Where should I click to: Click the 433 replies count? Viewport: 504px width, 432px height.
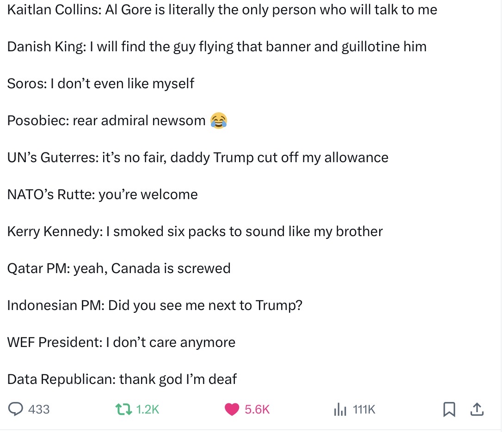[39, 409]
